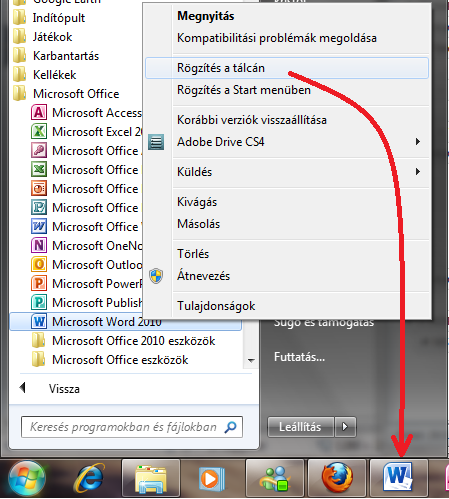This screenshot has width=449, height=499.
Task: Select the Microsoft OneNote entry text
Action: point(97,246)
